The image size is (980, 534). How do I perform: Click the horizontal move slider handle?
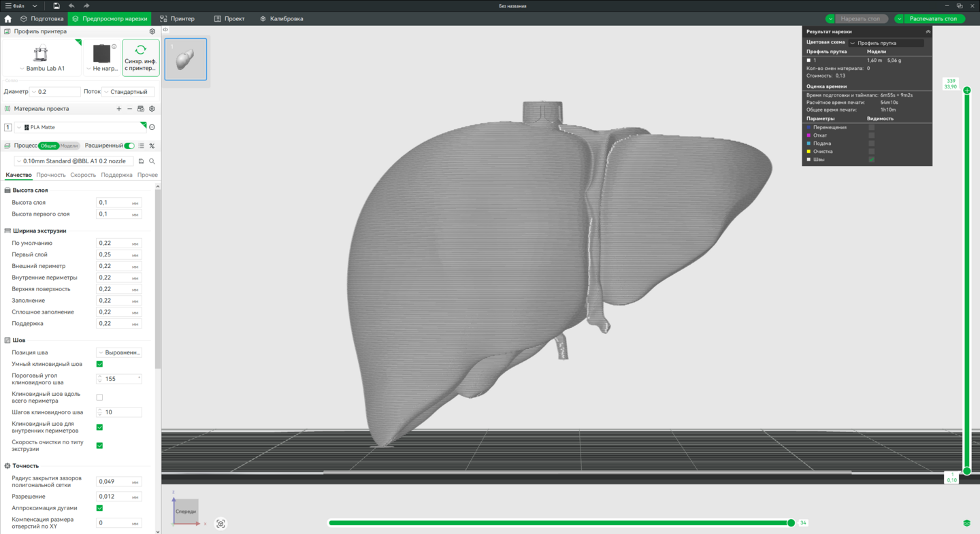[791, 523]
